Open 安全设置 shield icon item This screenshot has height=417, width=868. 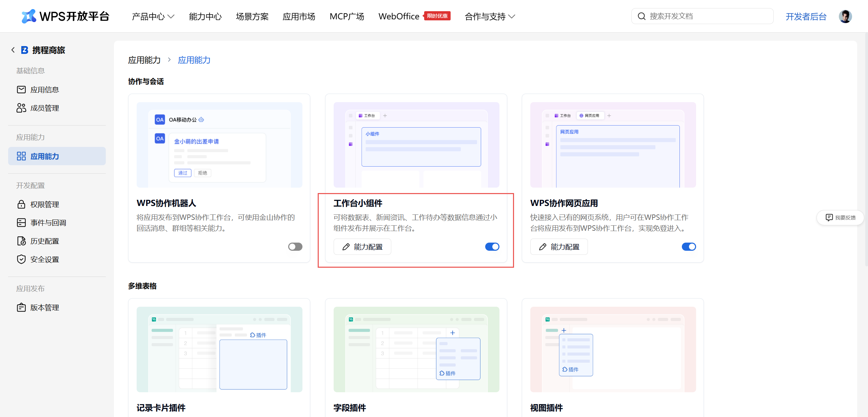[38, 259]
